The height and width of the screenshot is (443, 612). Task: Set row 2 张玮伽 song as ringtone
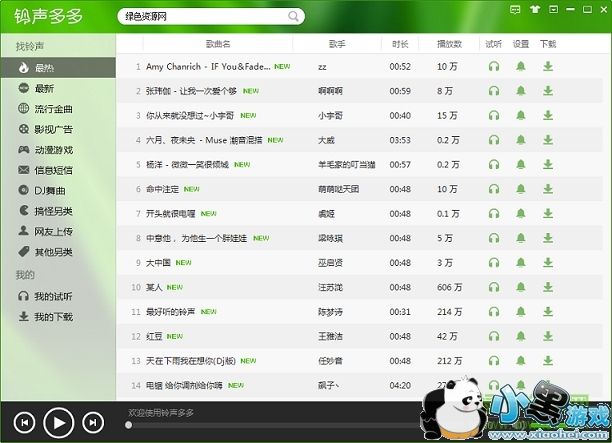coord(521,91)
